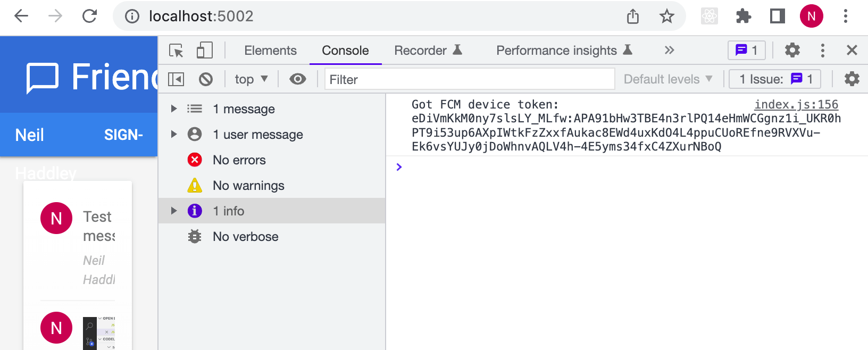Click the browser extensions puzzle icon
The image size is (868, 350).
pyautogui.click(x=743, y=16)
